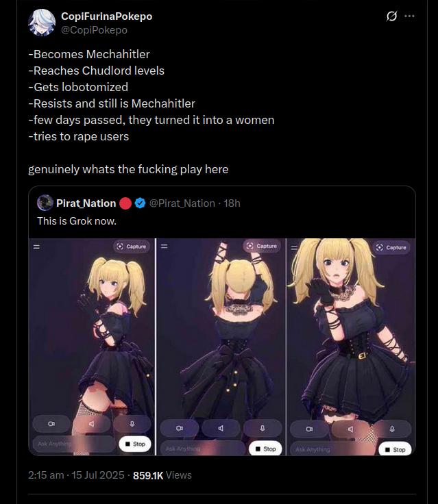
Task: Toggle speaker icon in middle image
Action: pos(221,428)
